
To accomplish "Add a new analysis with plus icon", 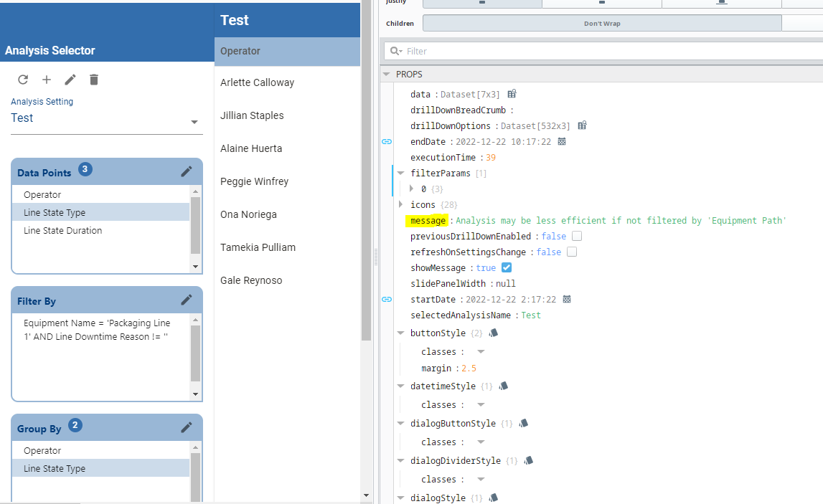I will coord(47,80).
